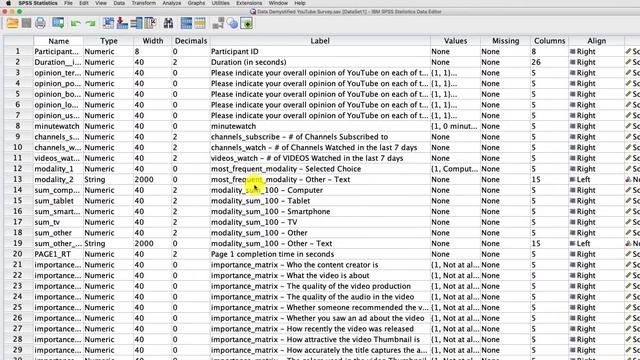Image resolution: width=640 pixels, height=360 pixels.
Task: Open the SPSS Statistics application menu
Action: (x=38, y=3)
